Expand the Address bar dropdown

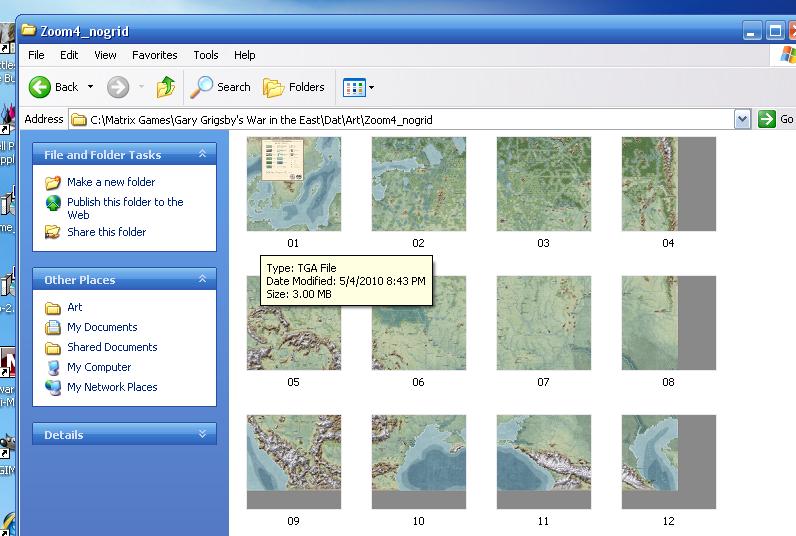tap(742, 120)
